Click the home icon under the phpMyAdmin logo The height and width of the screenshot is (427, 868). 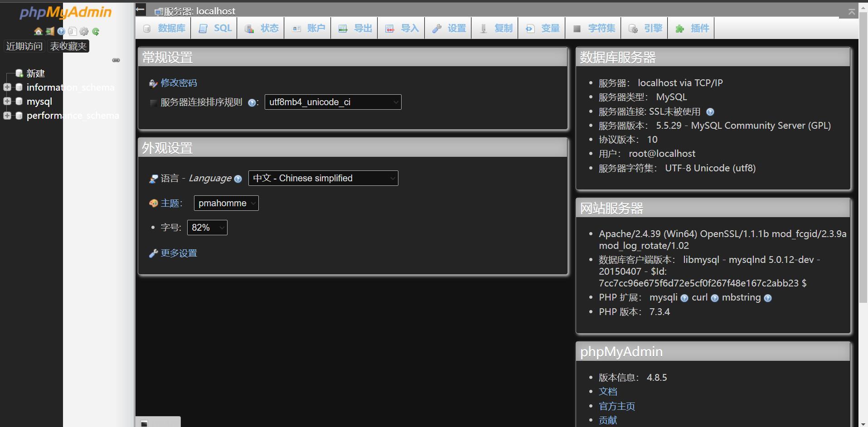coord(38,31)
